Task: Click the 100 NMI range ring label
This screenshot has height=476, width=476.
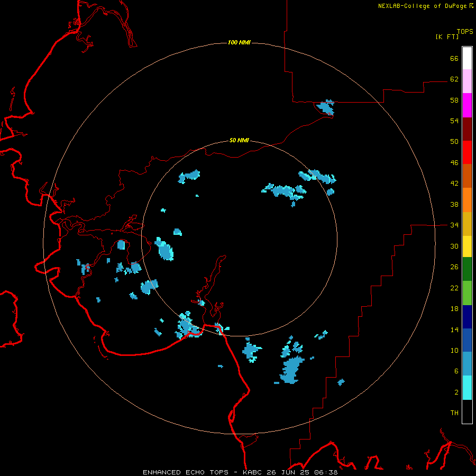Action: click(x=239, y=42)
